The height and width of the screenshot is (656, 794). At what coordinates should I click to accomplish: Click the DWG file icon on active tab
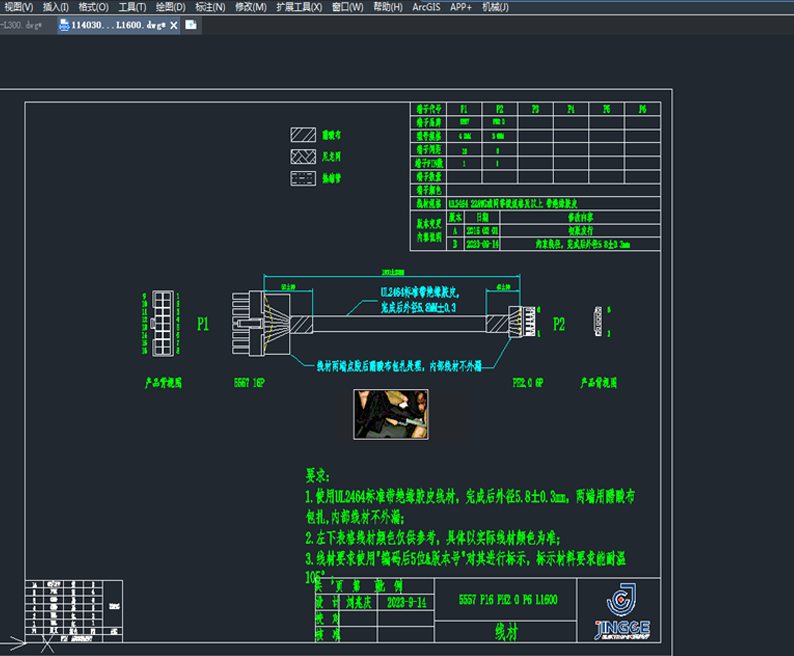(65, 25)
